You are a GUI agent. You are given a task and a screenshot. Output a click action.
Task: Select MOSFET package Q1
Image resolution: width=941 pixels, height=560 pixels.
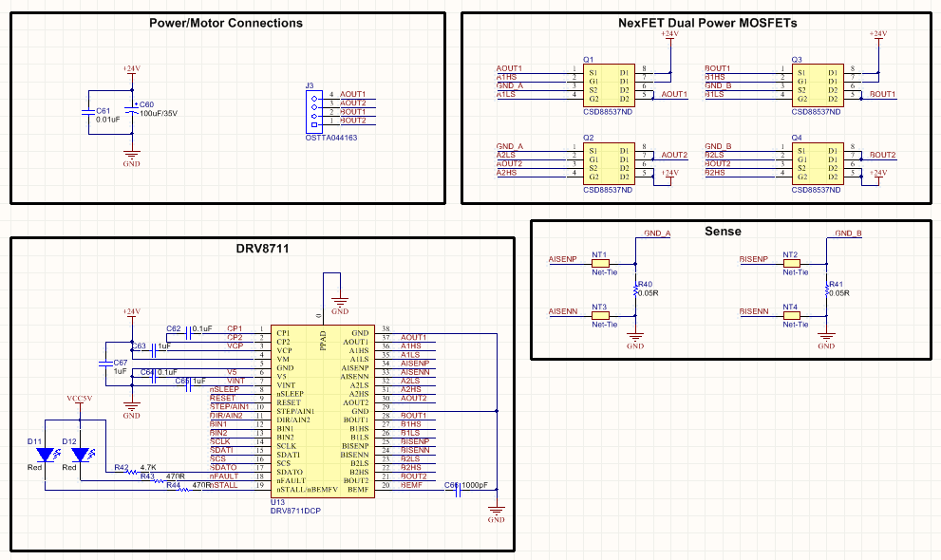609,85
